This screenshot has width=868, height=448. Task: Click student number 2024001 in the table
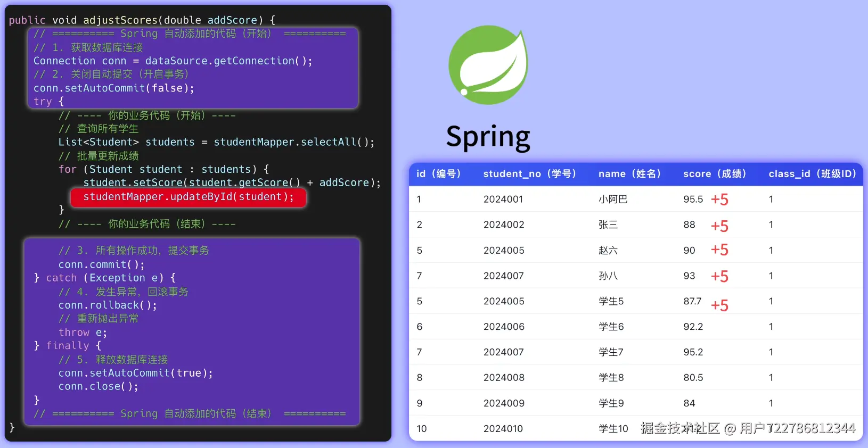coord(503,199)
